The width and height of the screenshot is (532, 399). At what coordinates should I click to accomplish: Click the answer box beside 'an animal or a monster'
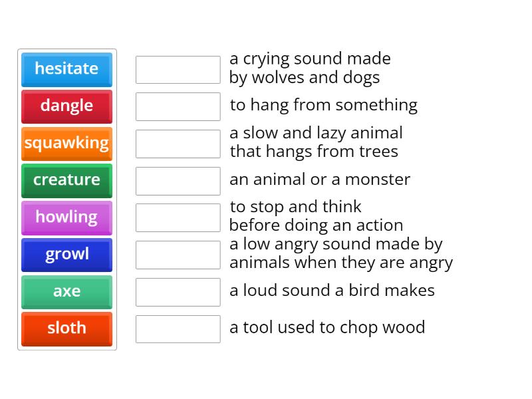(x=178, y=180)
